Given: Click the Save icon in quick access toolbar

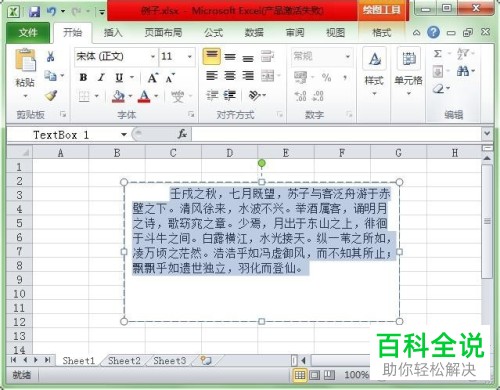Looking at the screenshot, I should click(x=34, y=12).
